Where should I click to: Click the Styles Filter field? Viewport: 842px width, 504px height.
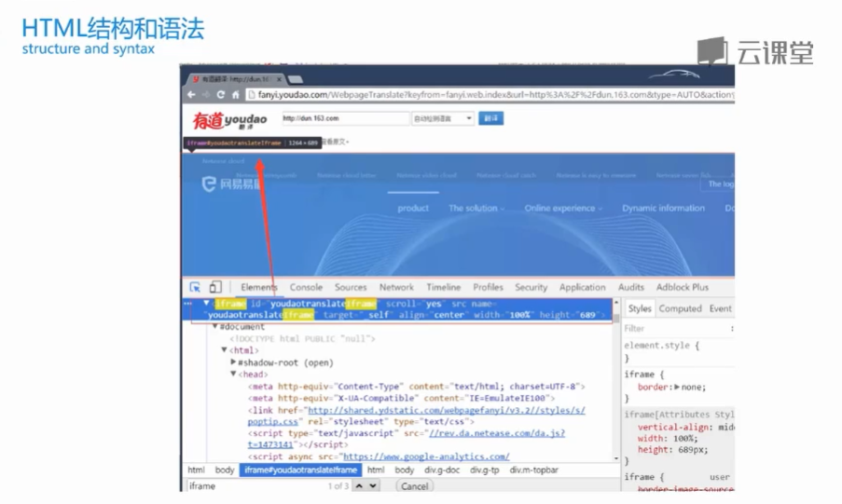pyautogui.click(x=675, y=329)
